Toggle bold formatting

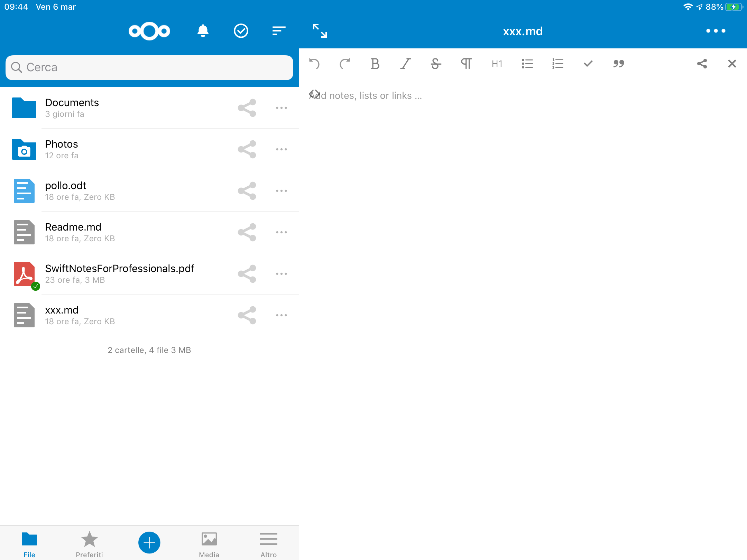(375, 64)
